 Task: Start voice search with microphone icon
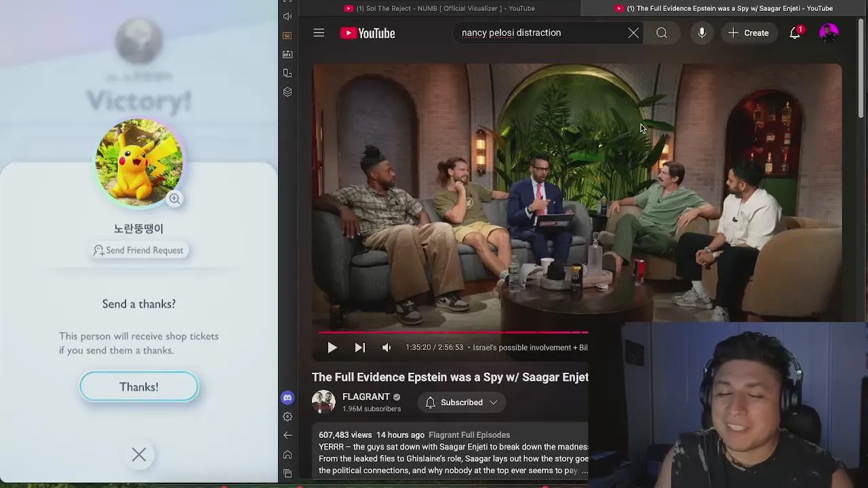pyautogui.click(x=702, y=33)
